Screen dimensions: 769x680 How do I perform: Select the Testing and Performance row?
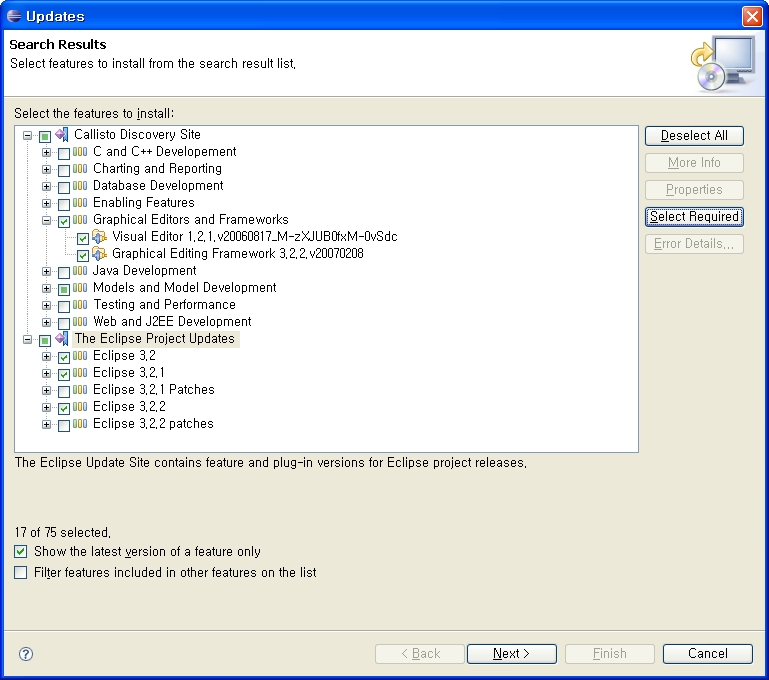tap(164, 304)
